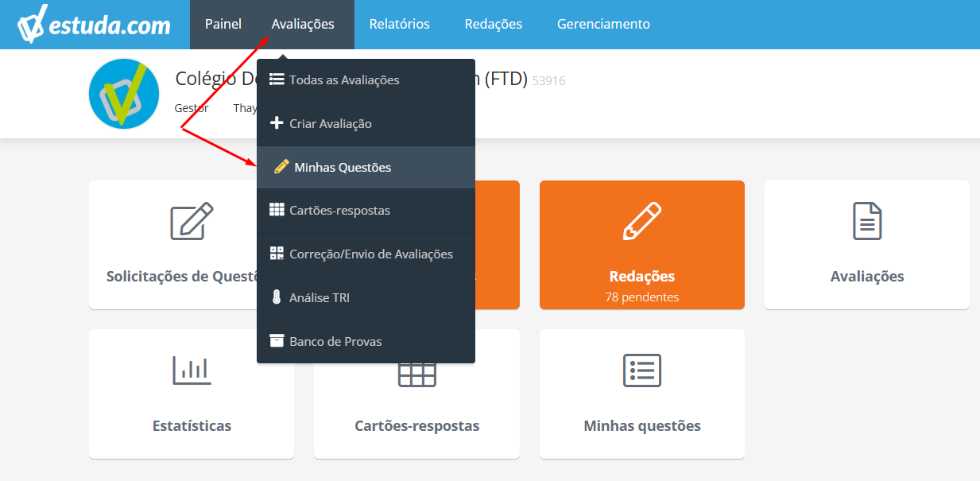Screen dimensions: 980x481
Task: Go to Redações in the top navigation
Action: pyautogui.click(x=494, y=24)
